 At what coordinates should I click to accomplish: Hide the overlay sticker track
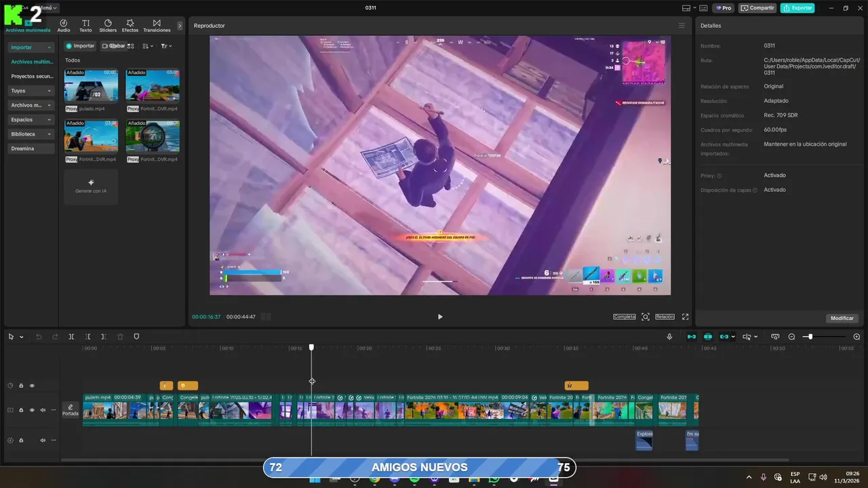[x=32, y=386]
